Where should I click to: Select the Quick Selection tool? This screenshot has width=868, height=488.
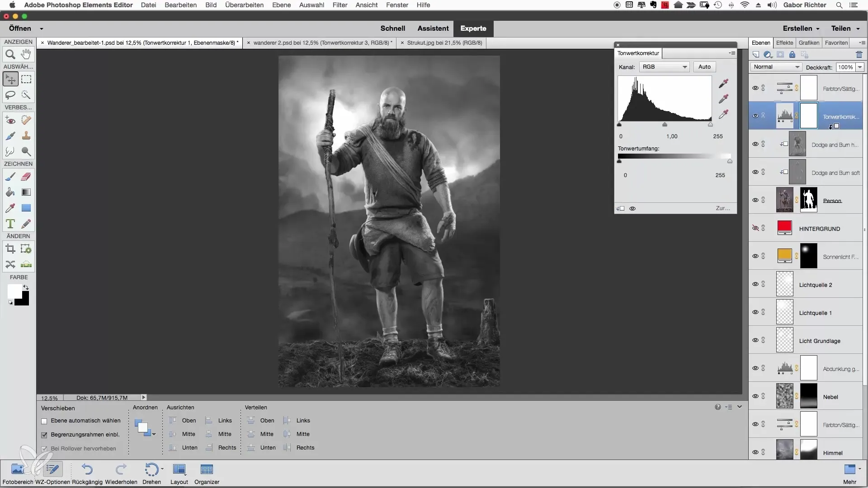(x=26, y=95)
